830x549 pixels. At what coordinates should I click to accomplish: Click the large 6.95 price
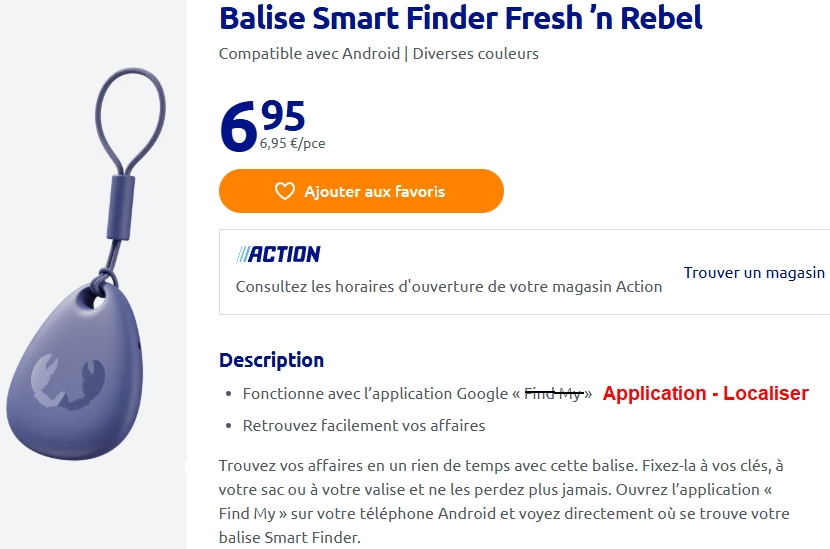pyautogui.click(x=262, y=122)
